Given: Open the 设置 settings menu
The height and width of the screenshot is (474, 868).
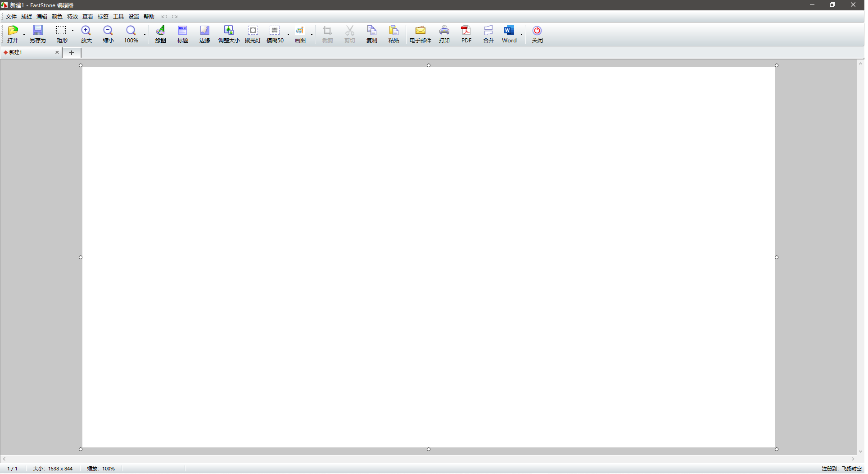Looking at the screenshot, I should [134, 17].
